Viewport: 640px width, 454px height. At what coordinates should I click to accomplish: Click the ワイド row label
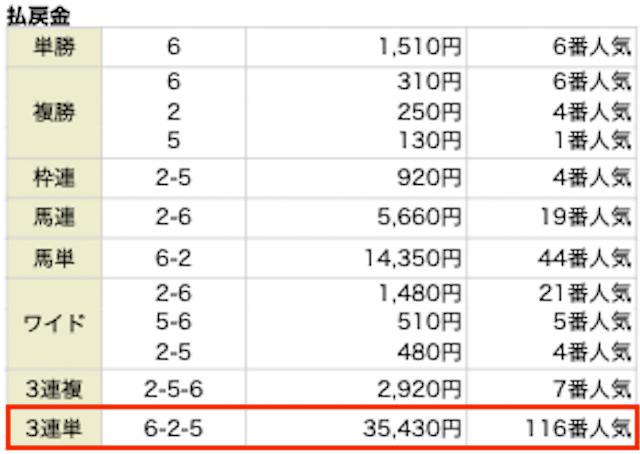(x=54, y=324)
